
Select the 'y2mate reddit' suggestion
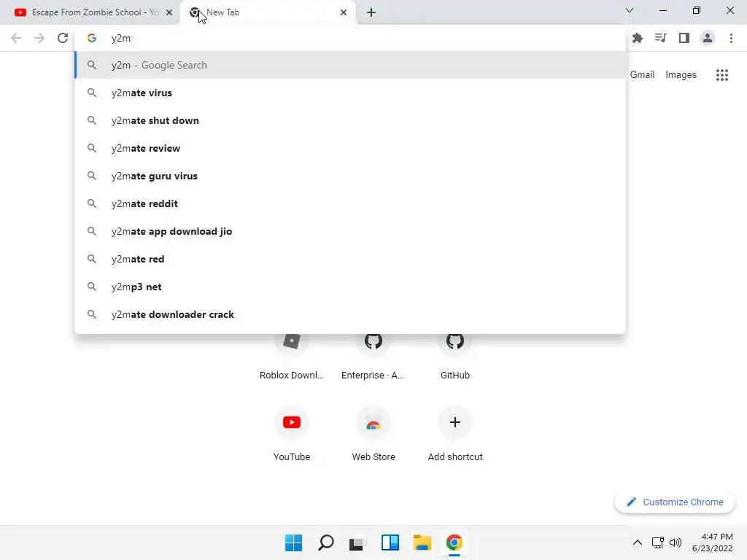(350, 203)
